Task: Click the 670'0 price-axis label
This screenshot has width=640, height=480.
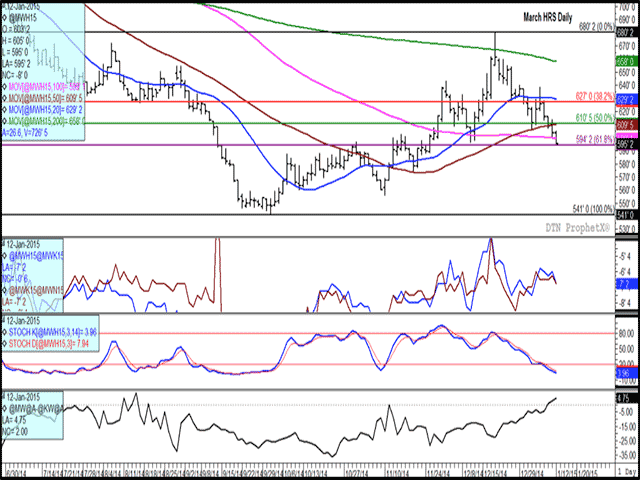Action: point(629,47)
